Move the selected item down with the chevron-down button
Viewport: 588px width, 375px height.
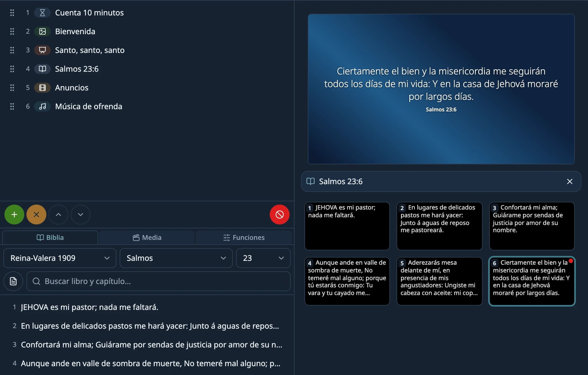coord(81,215)
